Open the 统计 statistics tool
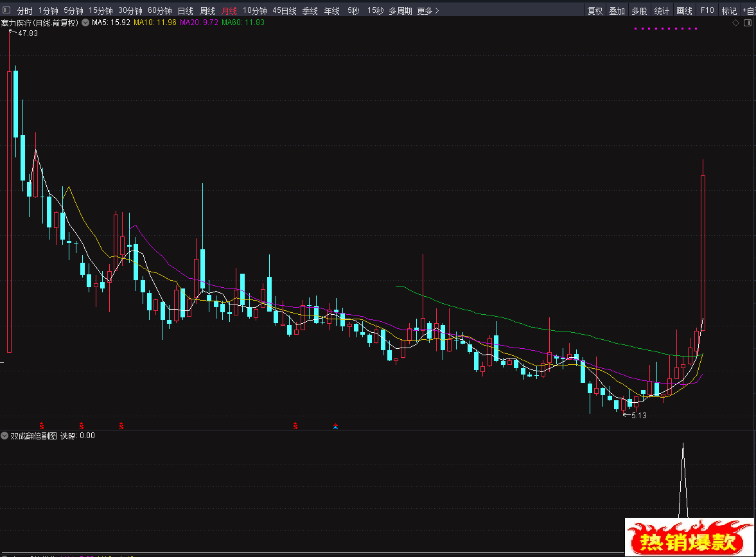Viewport: 756px width, 557px height. point(662,11)
